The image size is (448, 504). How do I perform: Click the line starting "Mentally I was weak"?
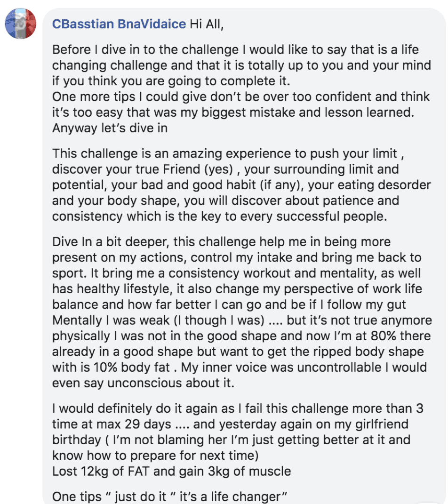tap(242, 320)
